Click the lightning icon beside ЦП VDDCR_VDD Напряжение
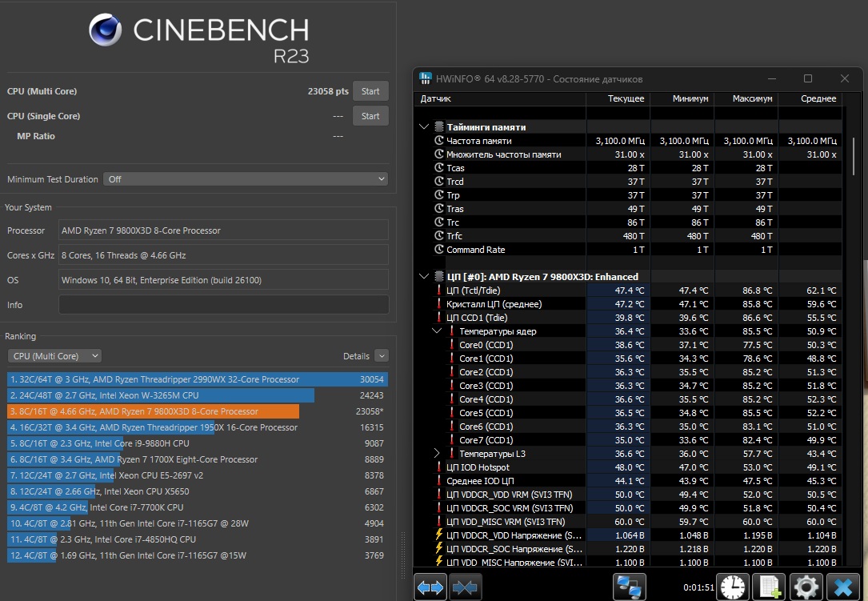The width and height of the screenshot is (868, 601). (439, 535)
